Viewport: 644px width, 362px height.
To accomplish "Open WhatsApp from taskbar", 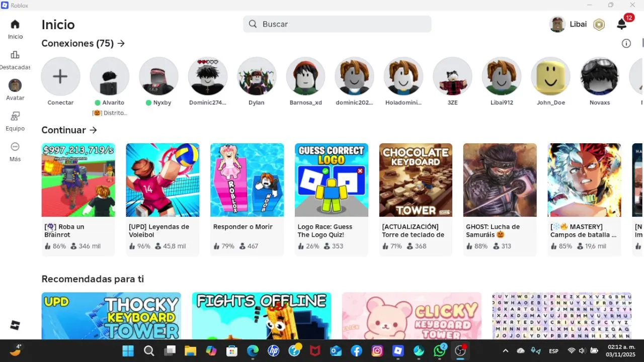I will pos(440,351).
